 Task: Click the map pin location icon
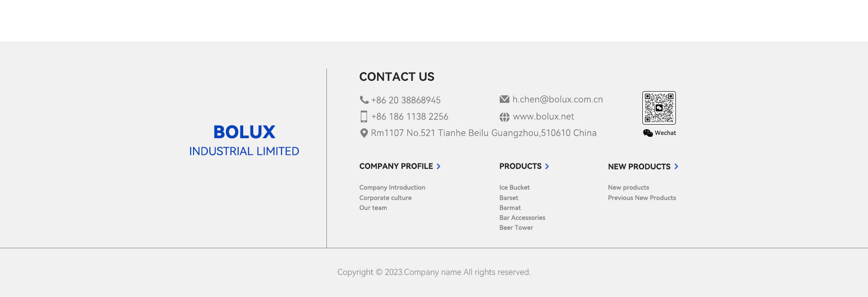coord(364,133)
